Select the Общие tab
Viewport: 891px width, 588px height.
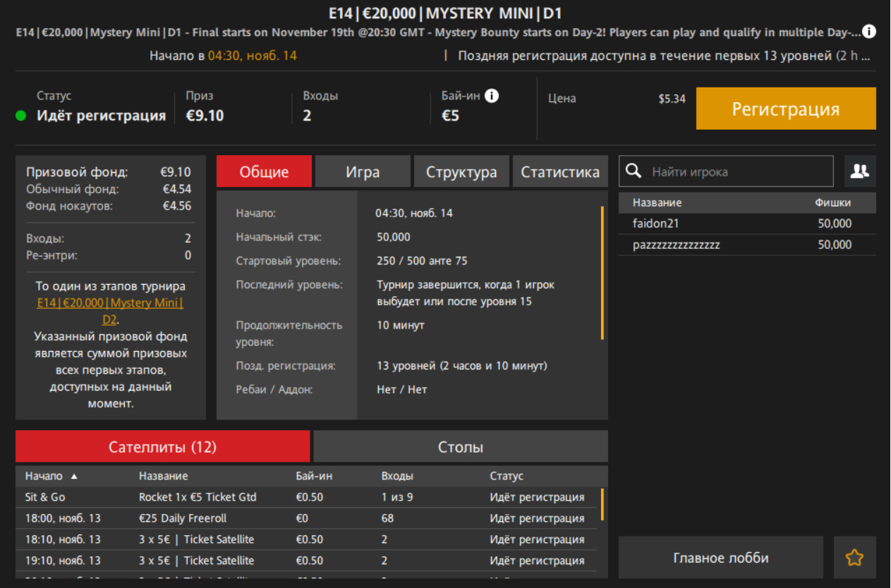(264, 172)
